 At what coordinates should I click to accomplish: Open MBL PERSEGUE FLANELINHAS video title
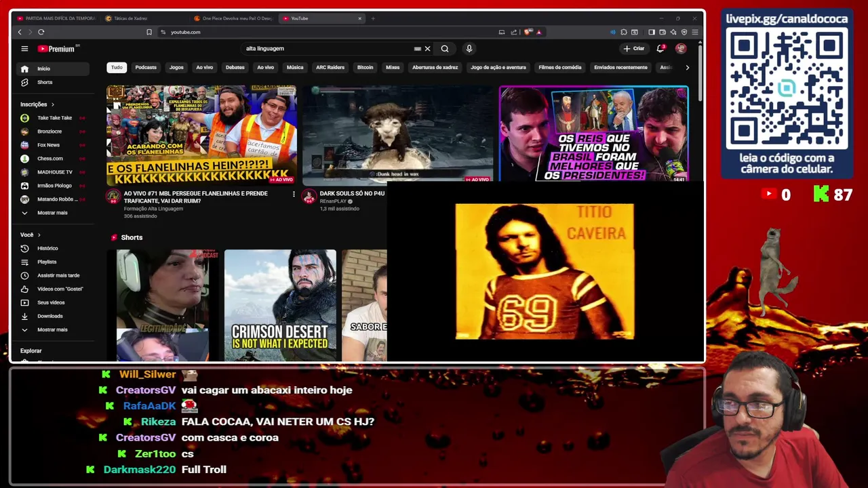coord(196,197)
